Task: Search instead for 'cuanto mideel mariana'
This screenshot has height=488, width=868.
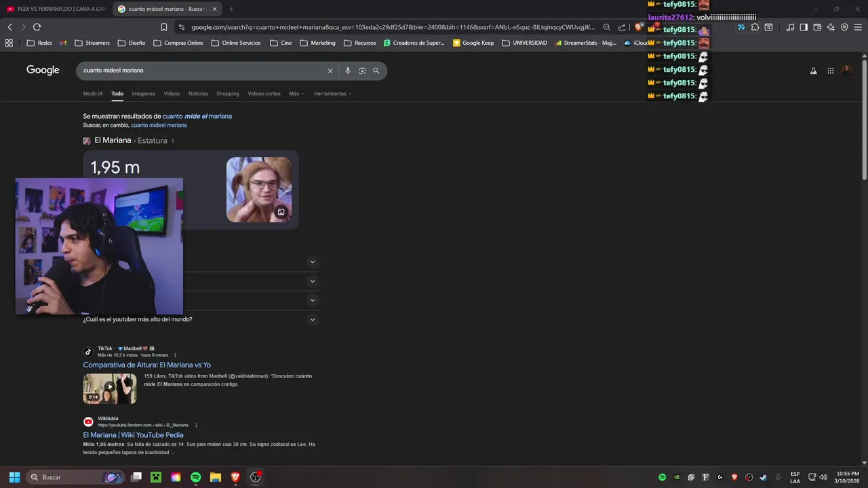Action: (x=159, y=125)
